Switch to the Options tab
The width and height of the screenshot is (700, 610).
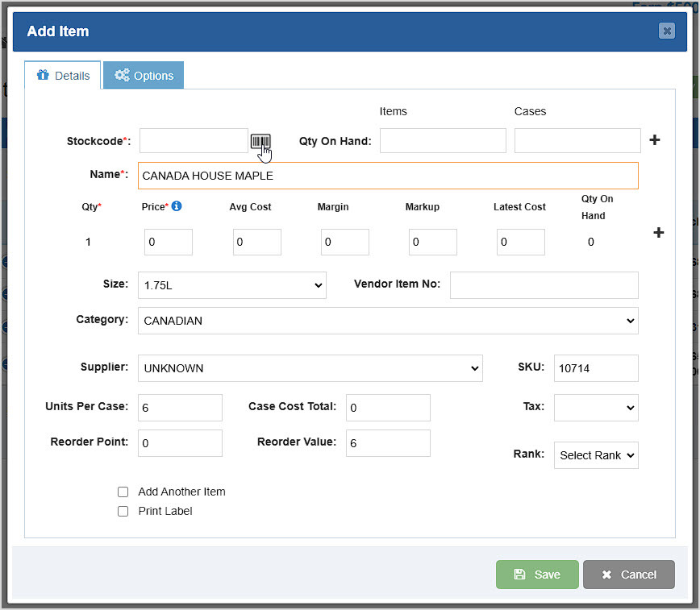click(x=144, y=75)
